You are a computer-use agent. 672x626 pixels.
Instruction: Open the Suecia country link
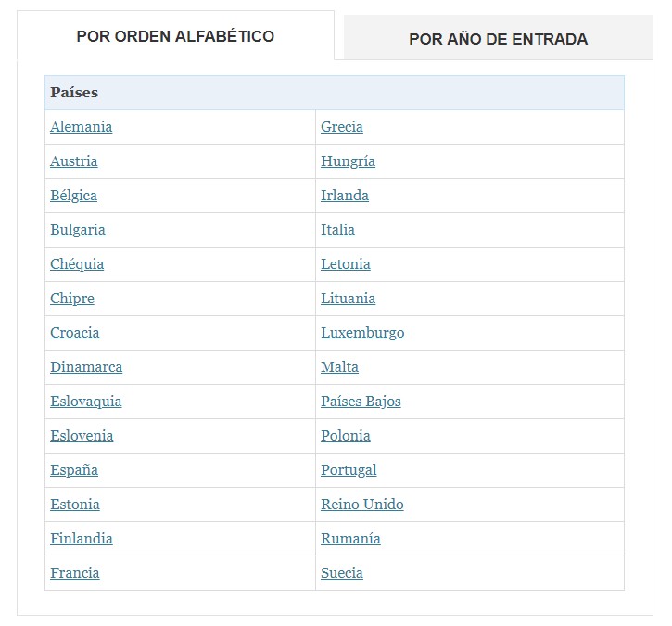tap(342, 573)
